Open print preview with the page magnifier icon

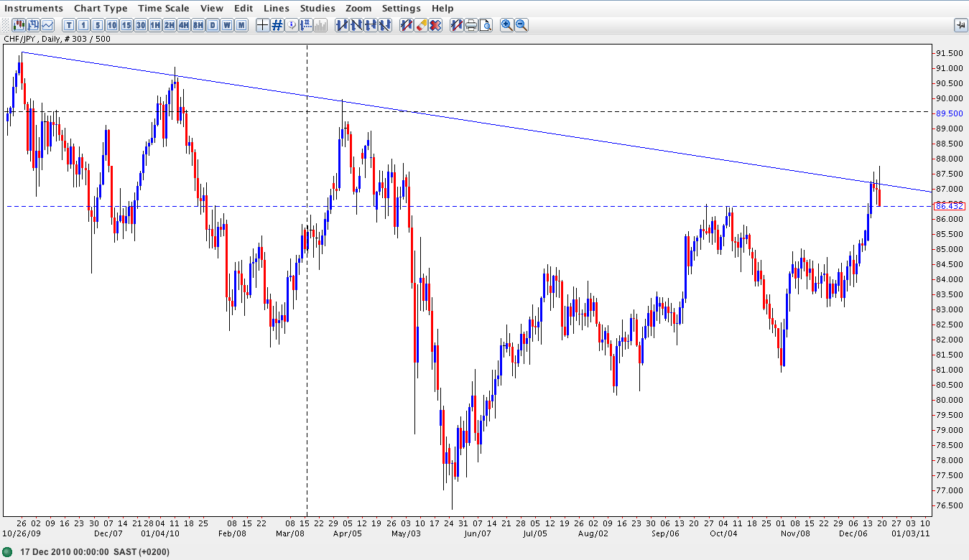click(x=486, y=25)
